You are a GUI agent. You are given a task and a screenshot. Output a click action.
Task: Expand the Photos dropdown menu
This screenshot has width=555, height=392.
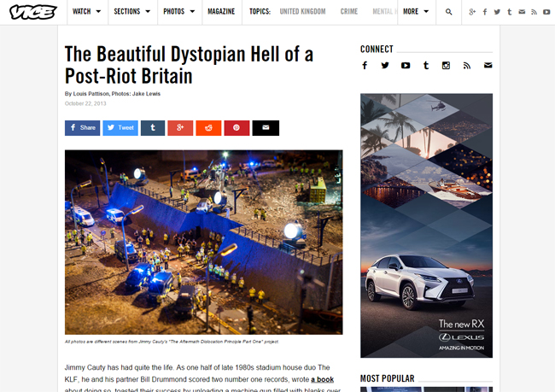pyautogui.click(x=179, y=12)
